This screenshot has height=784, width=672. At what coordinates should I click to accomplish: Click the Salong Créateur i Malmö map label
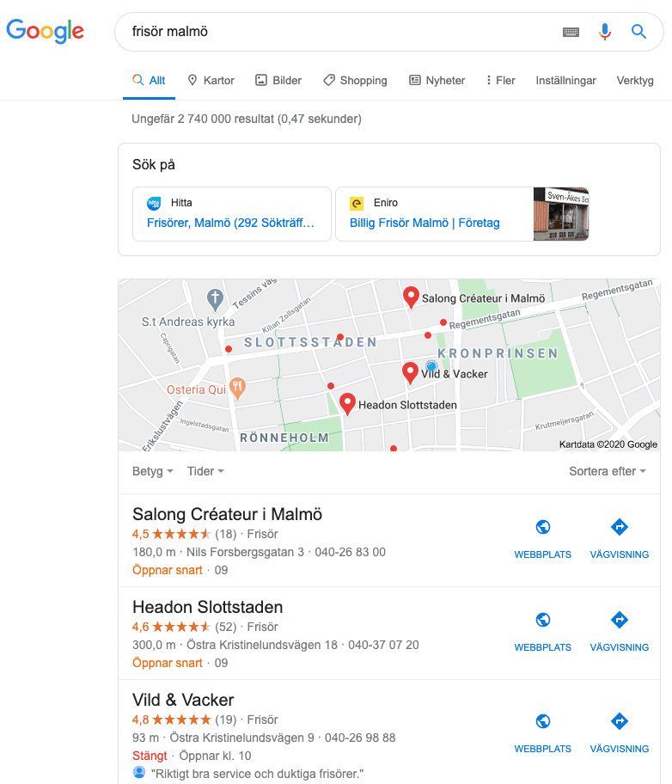[484, 298]
